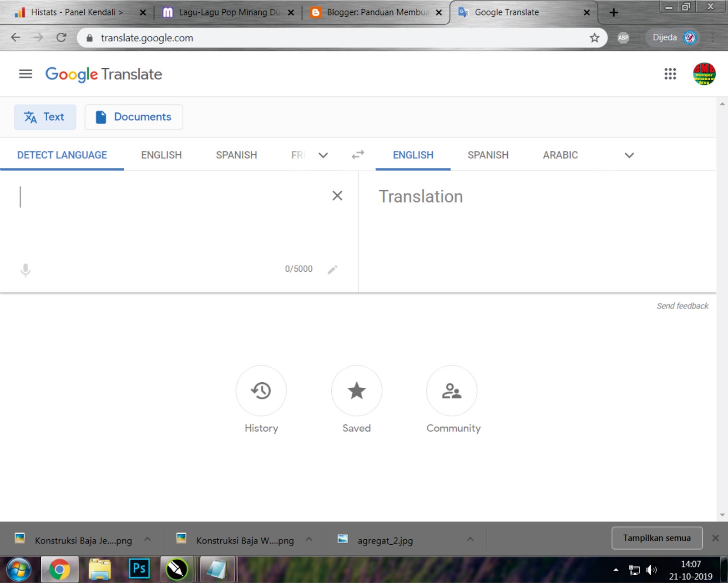Select Arabic as the target language
Image resolution: width=728 pixels, height=583 pixels.
tap(560, 155)
